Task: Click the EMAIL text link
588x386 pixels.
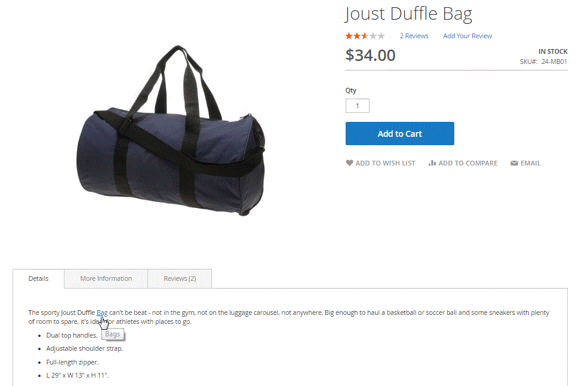Action: (x=530, y=163)
